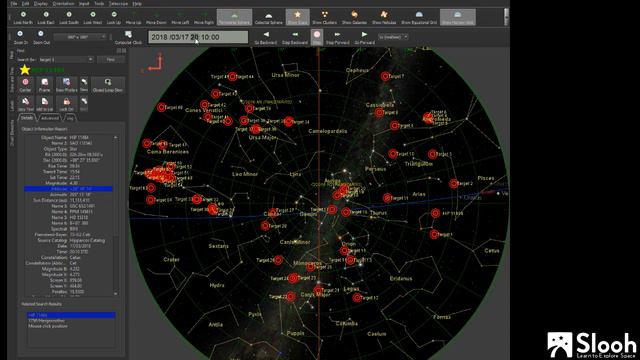Click Target 17 marker near Lepus
Viewport: 640px width, 360px height.
[x=357, y=298]
